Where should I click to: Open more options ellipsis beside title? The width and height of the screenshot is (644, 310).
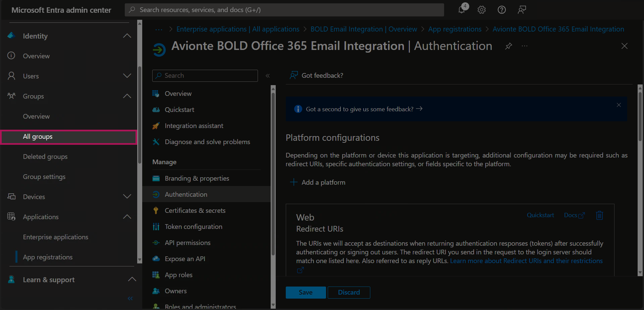pos(525,46)
